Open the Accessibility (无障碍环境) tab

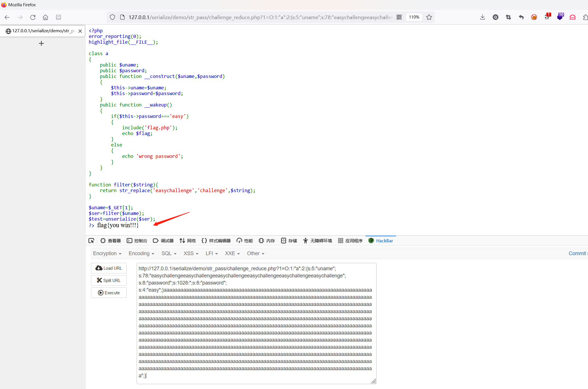(x=318, y=241)
